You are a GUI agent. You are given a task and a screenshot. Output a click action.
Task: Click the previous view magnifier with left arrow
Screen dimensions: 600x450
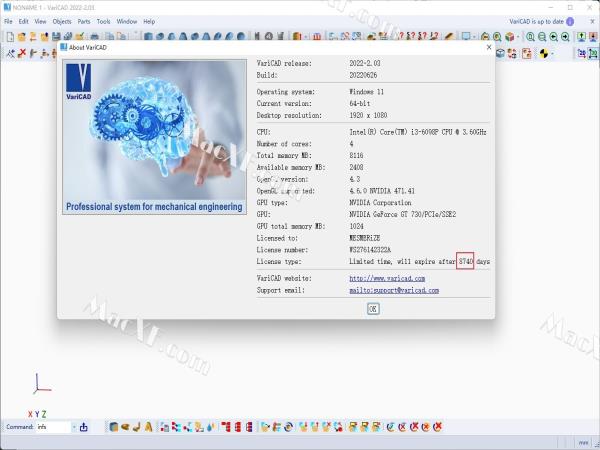[553, 37]
